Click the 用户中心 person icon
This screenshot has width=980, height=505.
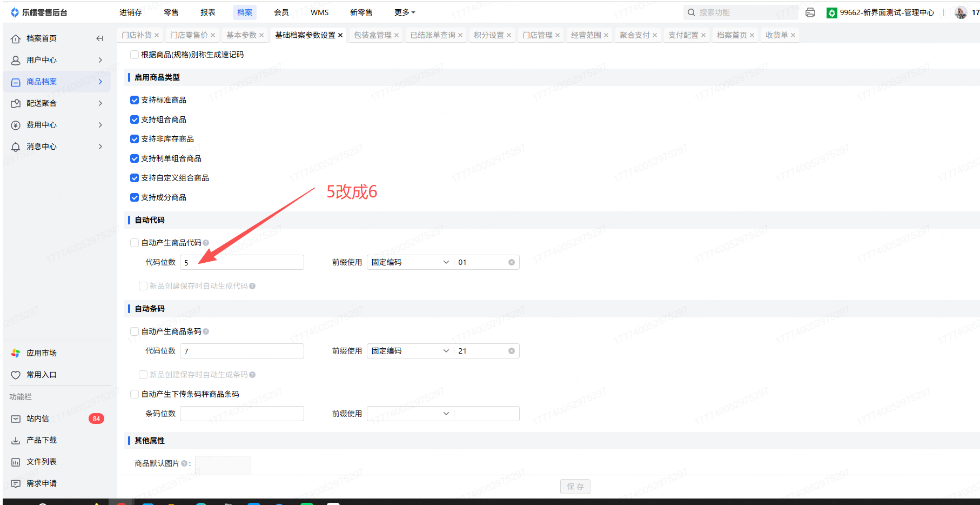pos(16,60)
